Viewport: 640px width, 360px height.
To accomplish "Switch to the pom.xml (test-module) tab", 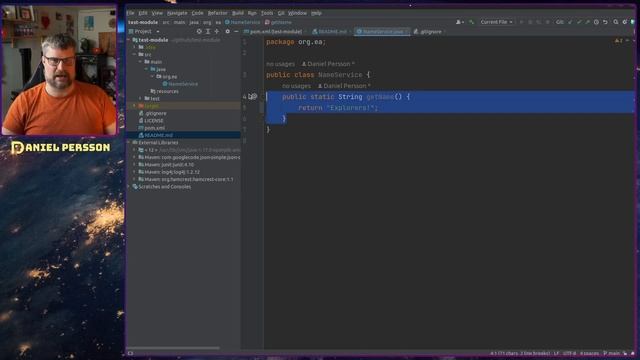I will 274,31.
